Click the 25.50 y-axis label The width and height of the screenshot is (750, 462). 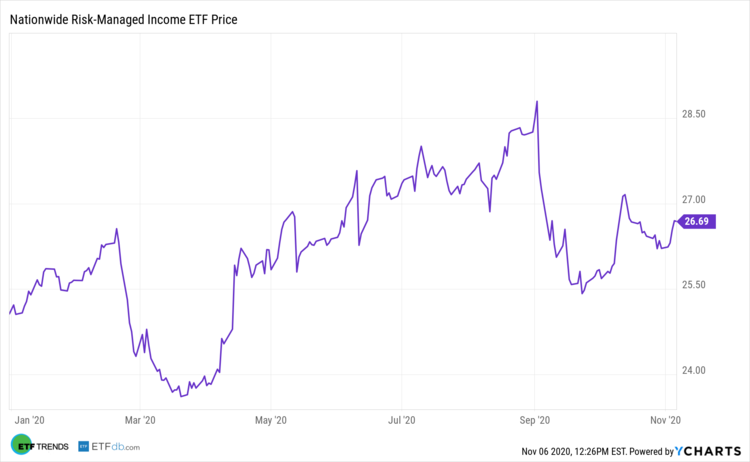click(693, 285)
